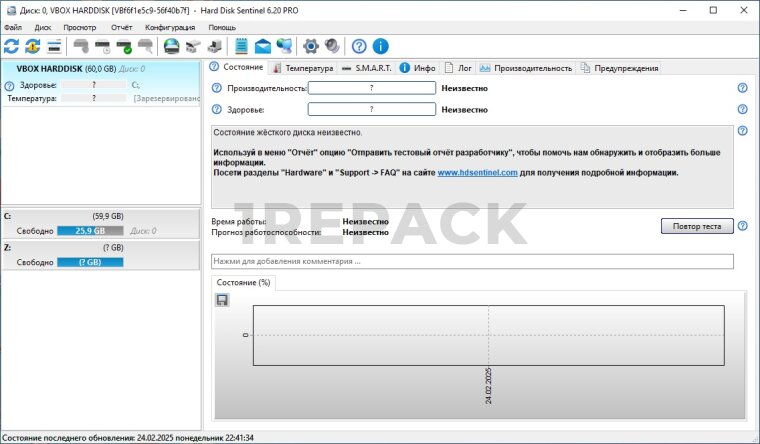Open the report notepad toolbar icon
This screenshot has height=444, width=760.
241,46
